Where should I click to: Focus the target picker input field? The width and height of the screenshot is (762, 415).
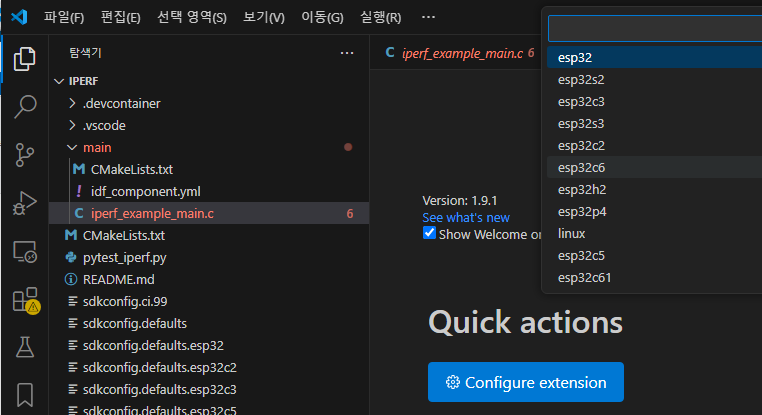[655, 29]
